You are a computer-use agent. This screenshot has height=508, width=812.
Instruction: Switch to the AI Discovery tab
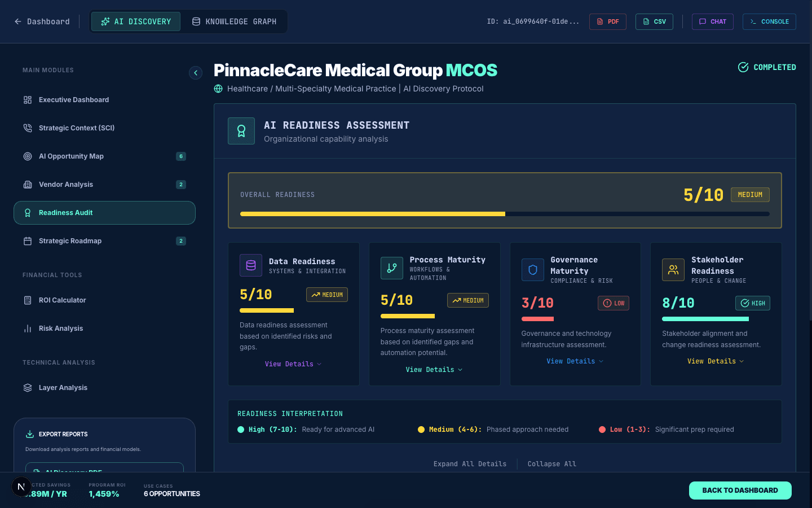click(136, 21)
